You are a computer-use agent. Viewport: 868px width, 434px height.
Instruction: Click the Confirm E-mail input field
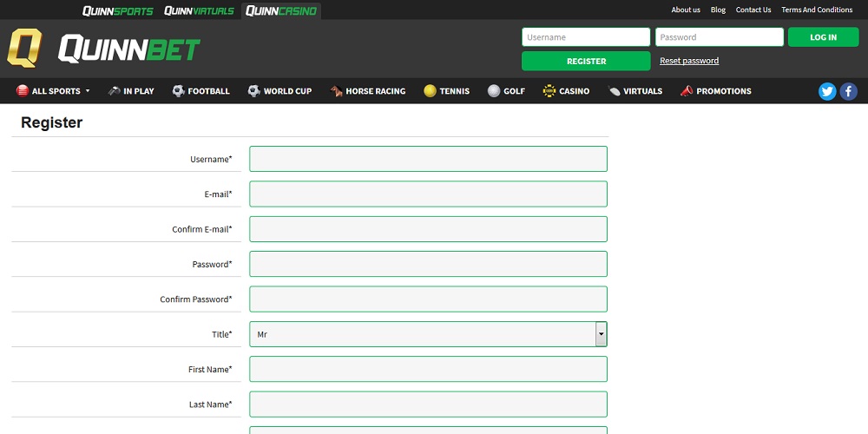click(x=428, y=229)
